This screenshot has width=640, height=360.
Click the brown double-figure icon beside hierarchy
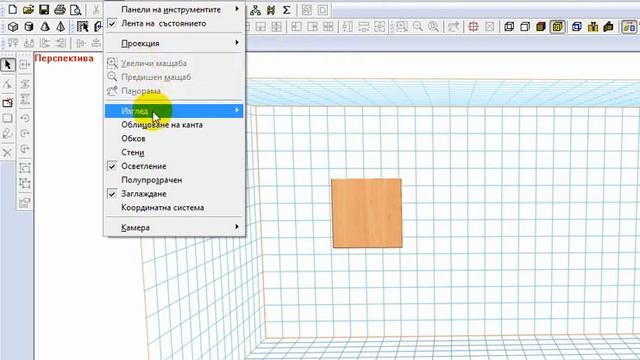pyautogui.click(x=271, y=10)
